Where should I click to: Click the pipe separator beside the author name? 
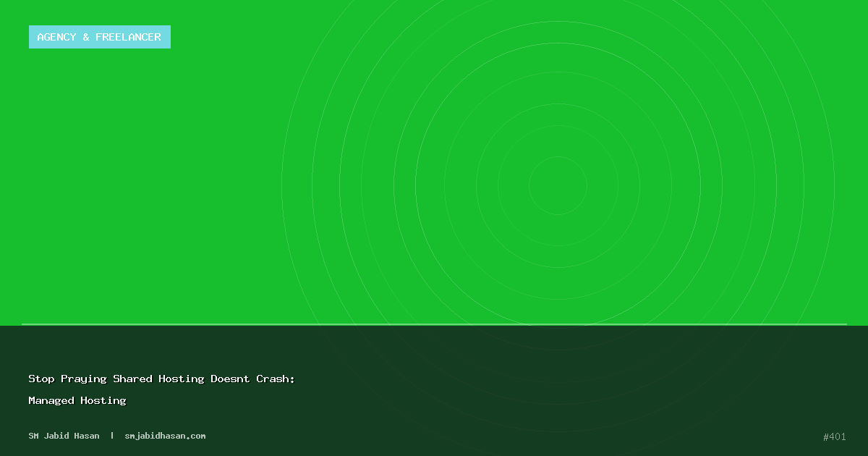click(112, 436)
